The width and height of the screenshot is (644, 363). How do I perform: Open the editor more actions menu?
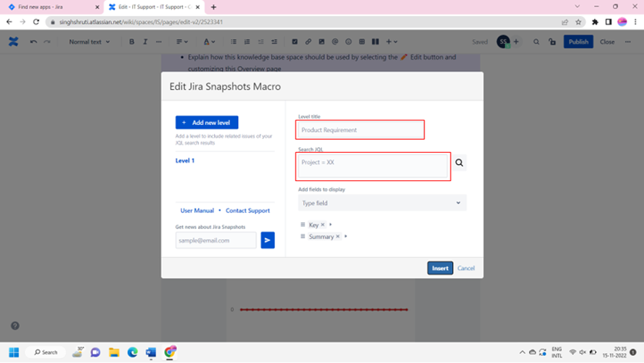coord(628,41)
